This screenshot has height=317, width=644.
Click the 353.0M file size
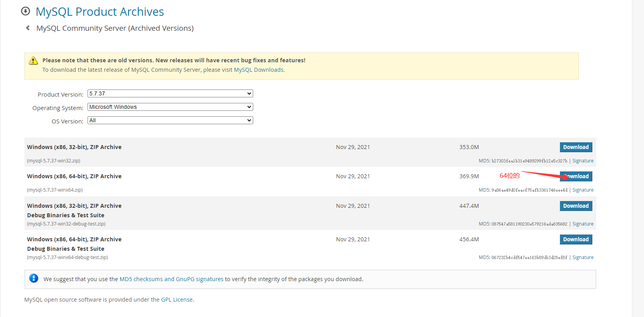(469, 147)
